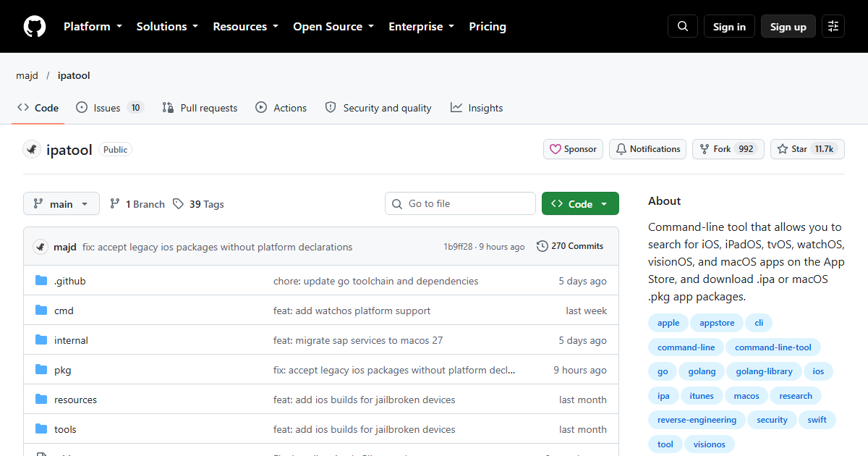Expand the main branch selector dropdown

coord(61,204)
